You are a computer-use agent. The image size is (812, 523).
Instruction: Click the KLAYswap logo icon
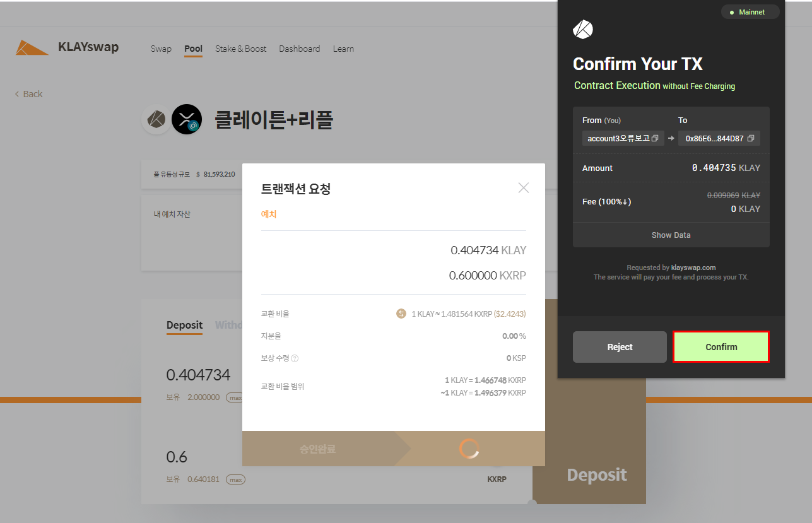(32, 48)
